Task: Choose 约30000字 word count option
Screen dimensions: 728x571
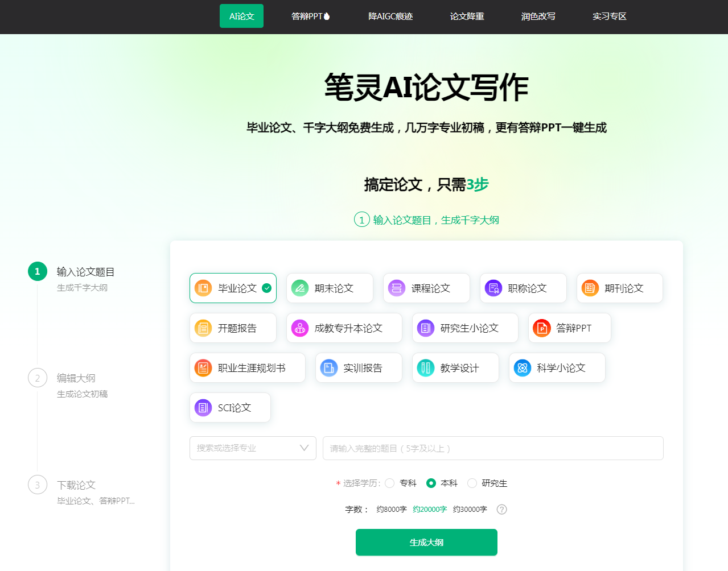Action: pos(470,510)
